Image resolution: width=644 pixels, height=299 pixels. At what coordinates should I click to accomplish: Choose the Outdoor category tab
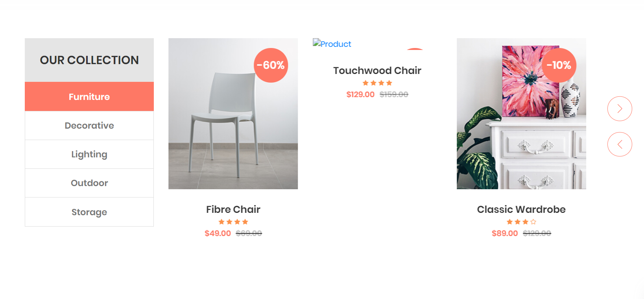(x=89, y=183)
